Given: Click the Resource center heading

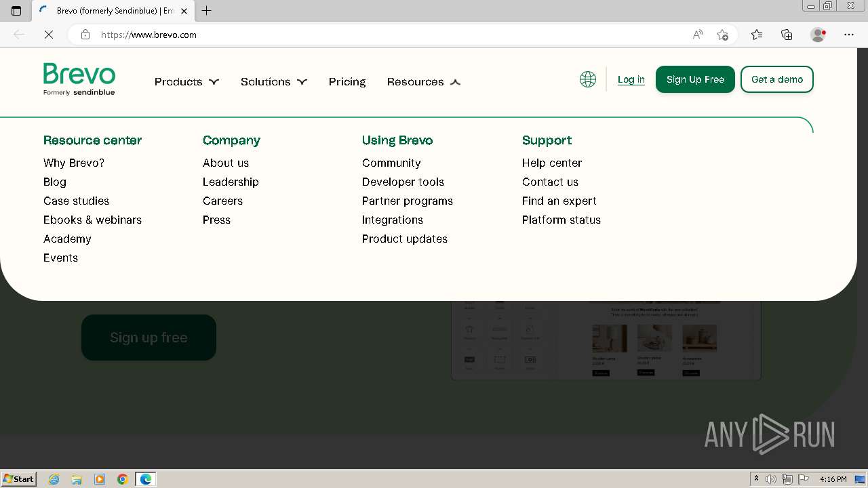Looking at the screenshot, I should pyautogui.click(x=92, y=140).
